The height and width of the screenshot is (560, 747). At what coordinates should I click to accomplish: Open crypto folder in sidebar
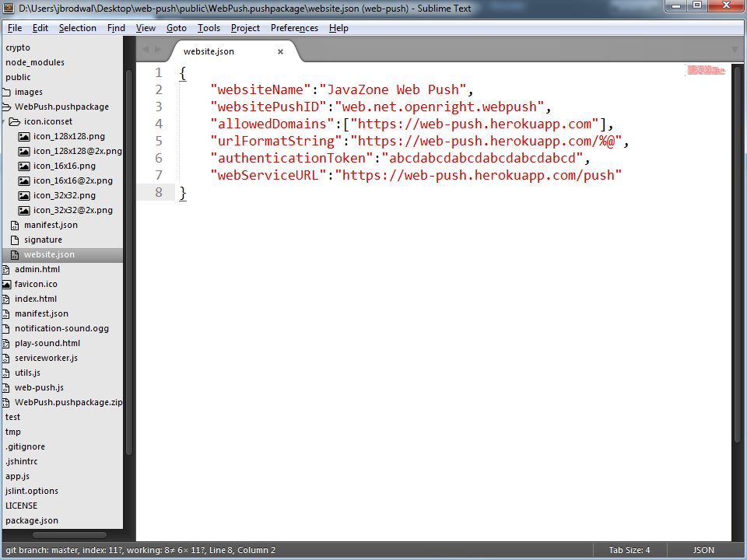(18, 47)
